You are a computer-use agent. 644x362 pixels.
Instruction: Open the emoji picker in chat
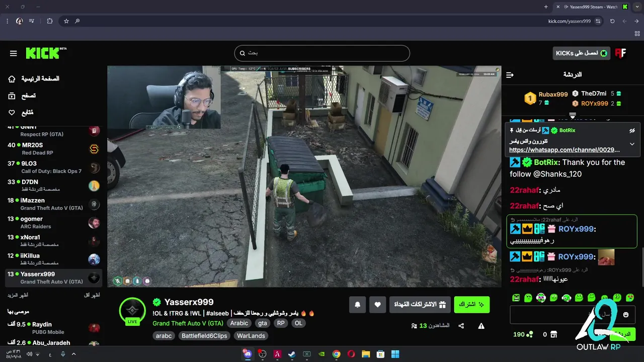coord(626,315)
